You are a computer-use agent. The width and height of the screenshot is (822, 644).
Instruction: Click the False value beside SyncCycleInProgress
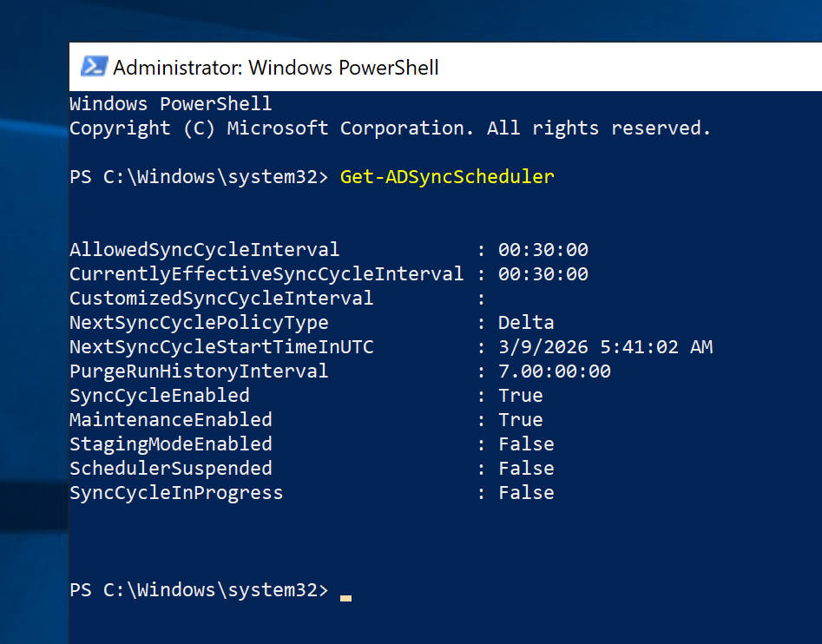(526, 493)
